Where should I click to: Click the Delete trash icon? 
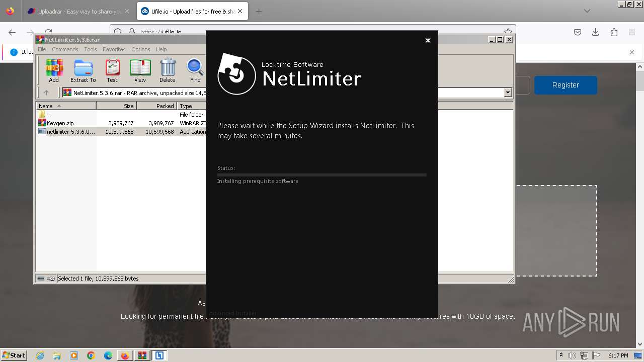[x=168, y=70]
